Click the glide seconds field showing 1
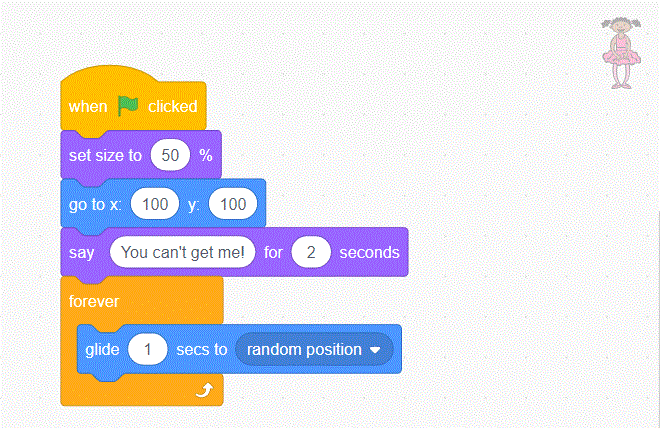The height and width of the screenshot is (428, 660). coord(149,349)
